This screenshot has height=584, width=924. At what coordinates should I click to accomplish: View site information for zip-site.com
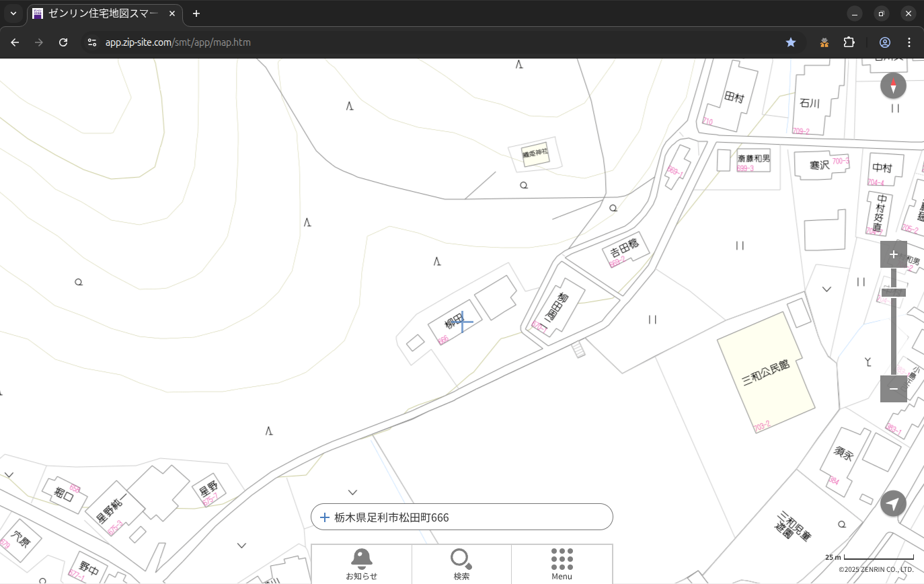point(92,42)
